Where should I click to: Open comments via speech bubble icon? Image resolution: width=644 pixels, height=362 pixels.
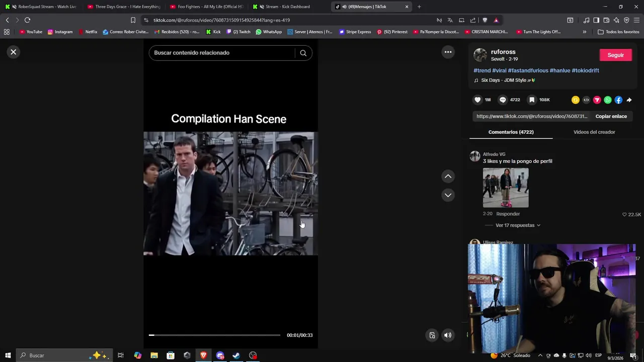(x=503, y=100)
